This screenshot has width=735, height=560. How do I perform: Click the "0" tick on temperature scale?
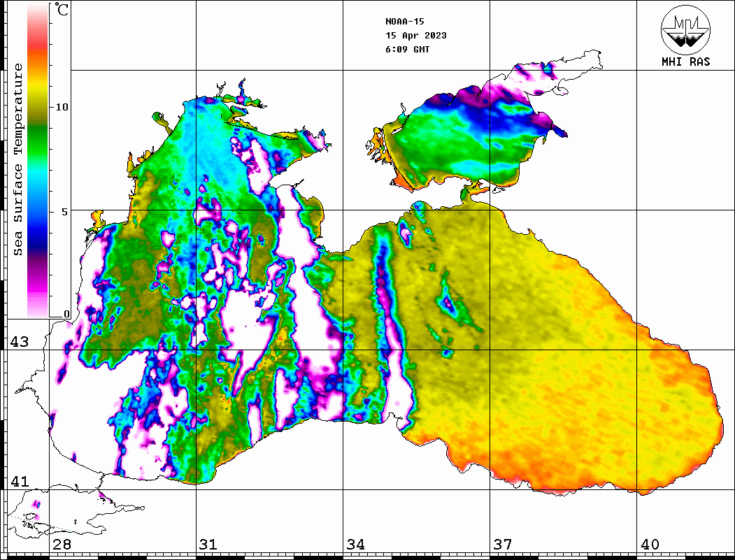click(x=66, y=314)
